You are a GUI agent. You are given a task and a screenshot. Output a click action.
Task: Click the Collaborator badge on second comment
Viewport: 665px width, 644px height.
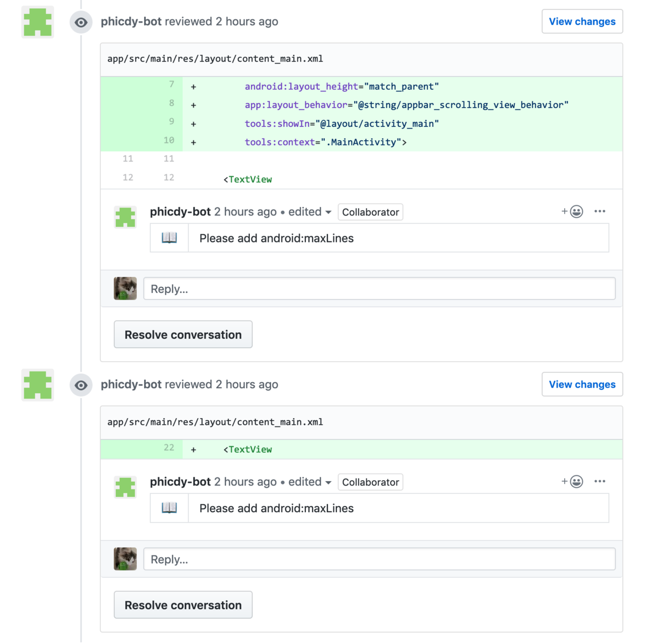(370, 482)
